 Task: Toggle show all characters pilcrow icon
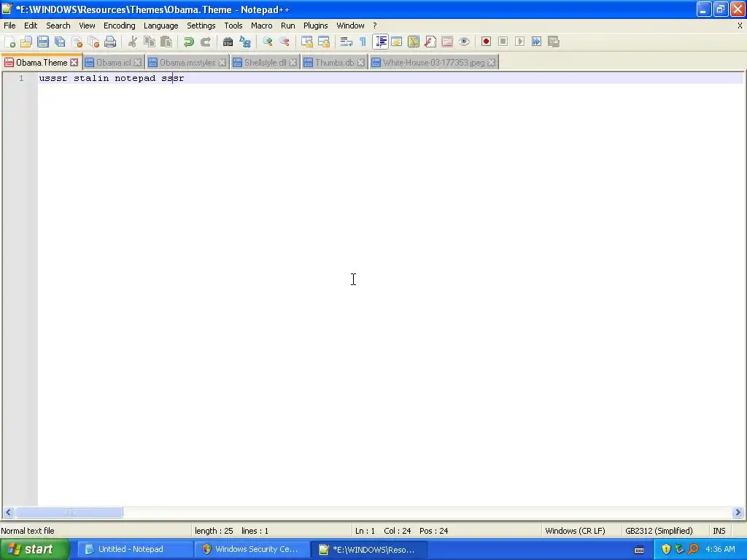(x=363, y=42)
